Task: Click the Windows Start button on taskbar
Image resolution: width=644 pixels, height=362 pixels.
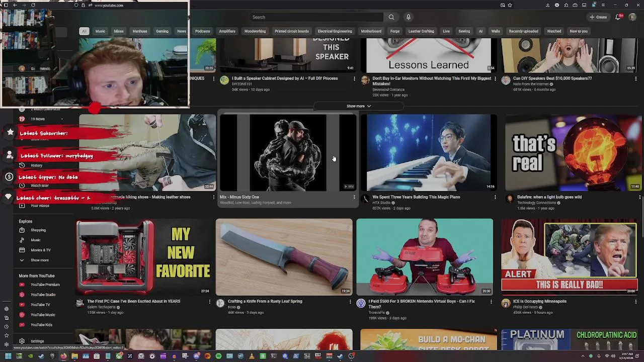Action: (x=8, y=356)
